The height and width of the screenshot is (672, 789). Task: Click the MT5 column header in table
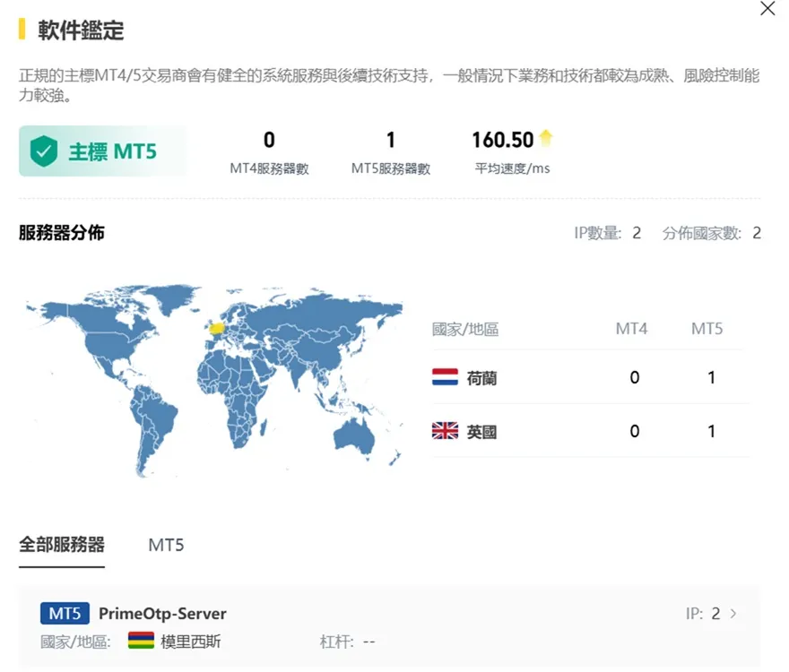pos(707,329)
